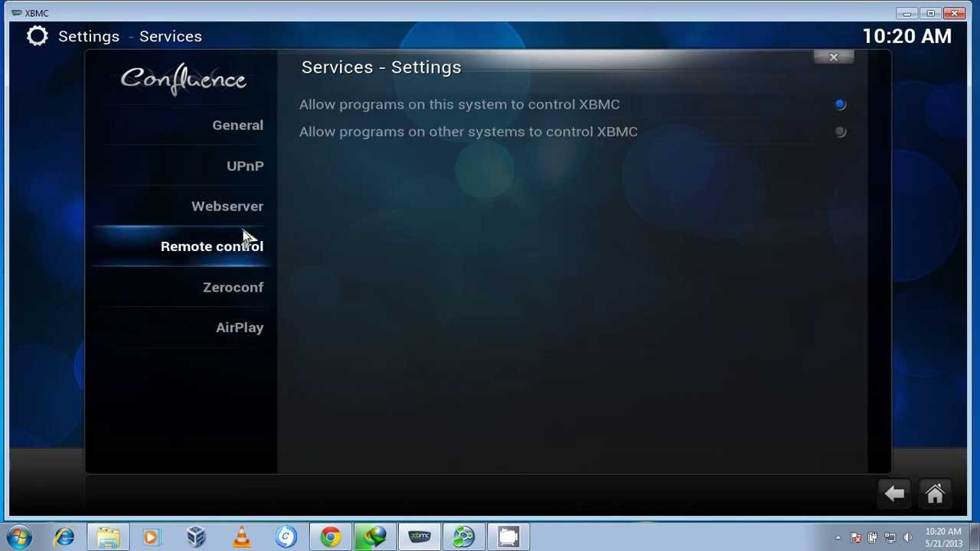Click the settings gear icon
This screenshot has width=980, height=551.
(37, 36)
